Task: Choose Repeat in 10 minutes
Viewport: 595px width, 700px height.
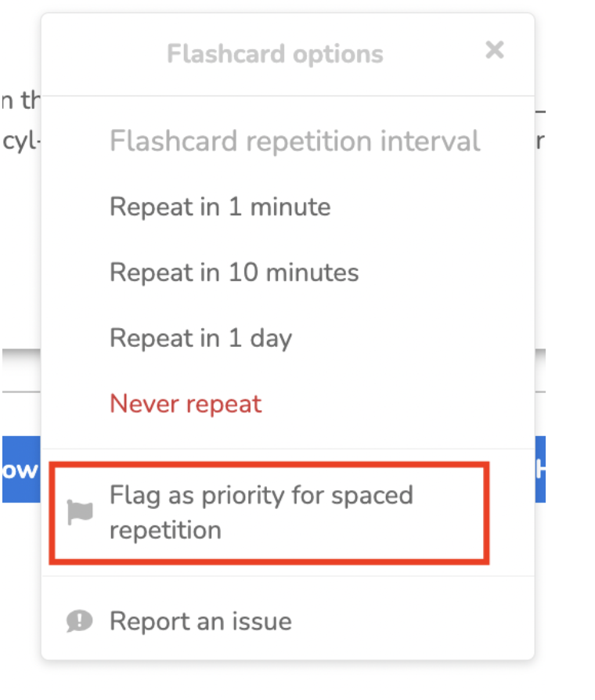Action: click(x=234, y=272)
